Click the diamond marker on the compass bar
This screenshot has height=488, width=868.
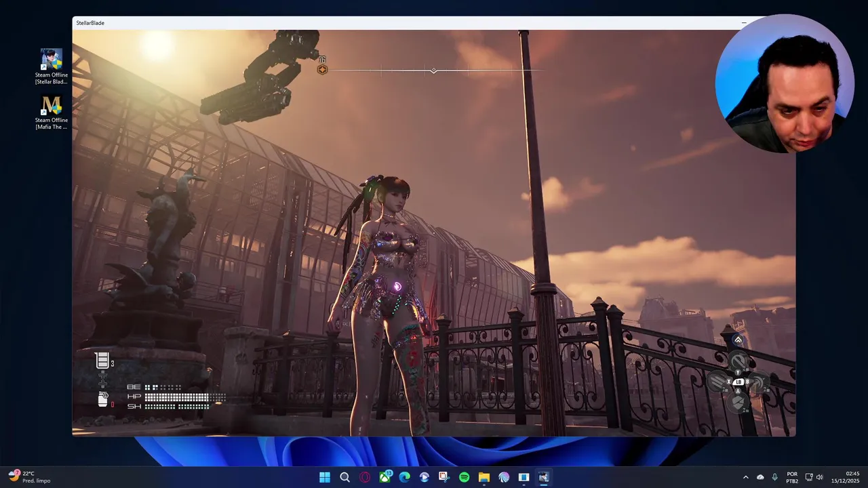coord(434,70)
